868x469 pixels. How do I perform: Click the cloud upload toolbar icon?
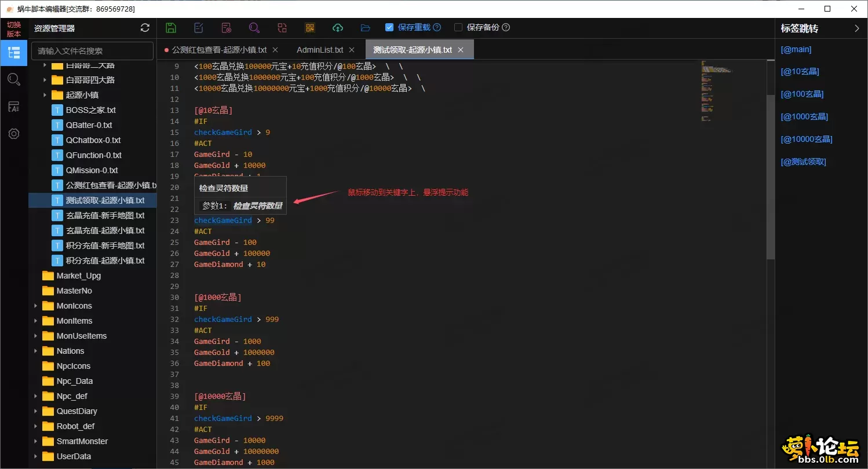coord(338,28)
